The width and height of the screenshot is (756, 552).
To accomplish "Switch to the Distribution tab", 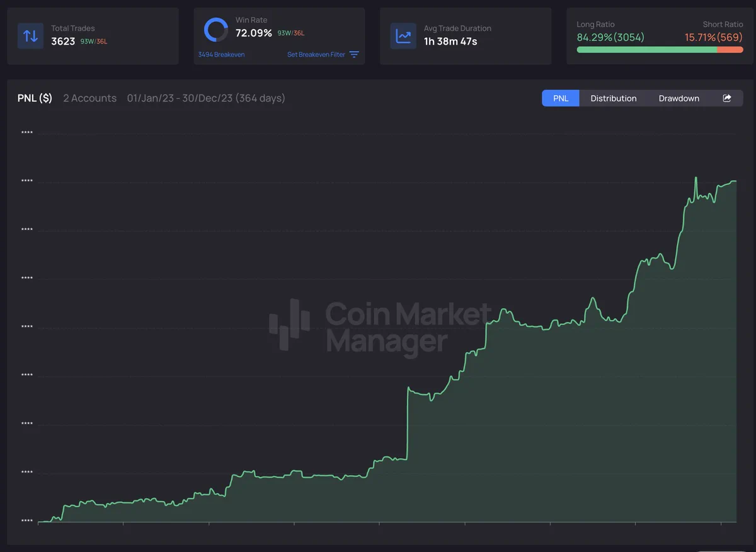I will pyautogui.click(x=614, y=98).
